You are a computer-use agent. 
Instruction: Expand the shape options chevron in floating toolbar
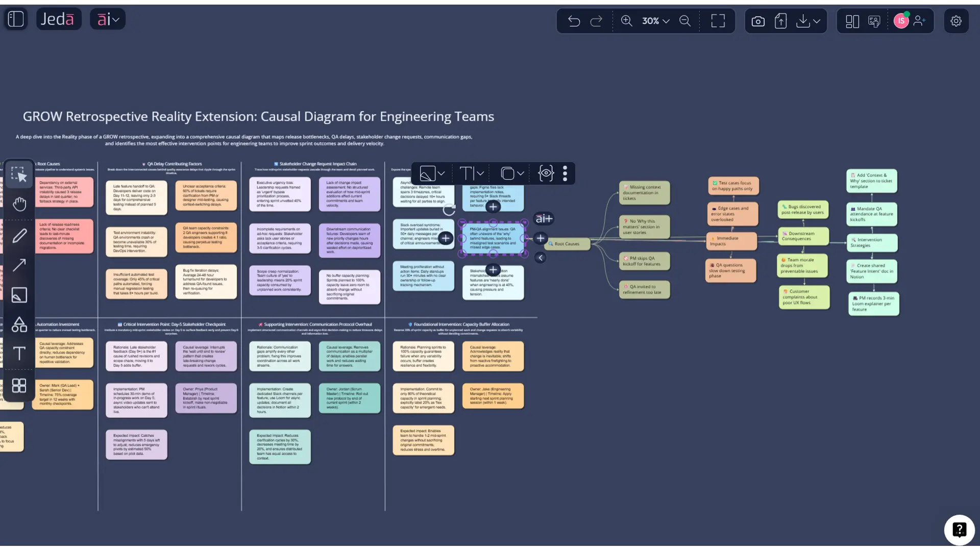[x=521, y=173]
